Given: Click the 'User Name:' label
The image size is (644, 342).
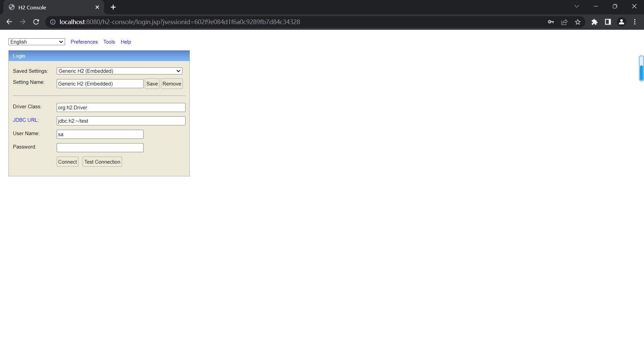Looking at the screenshot, I should pyautogui.click(x=26, y=133).
